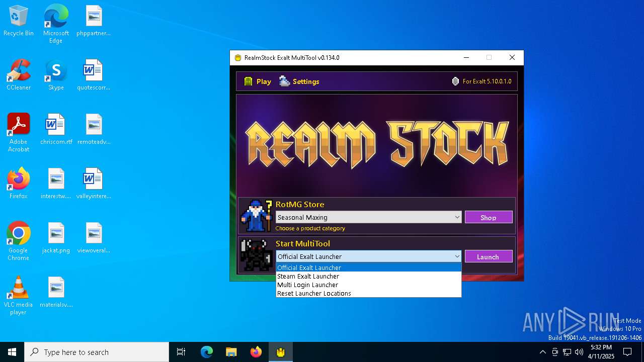Open the taskbar clock showing 5:32 PM
This screenshot has width=644, height=362.
(601, 352)
